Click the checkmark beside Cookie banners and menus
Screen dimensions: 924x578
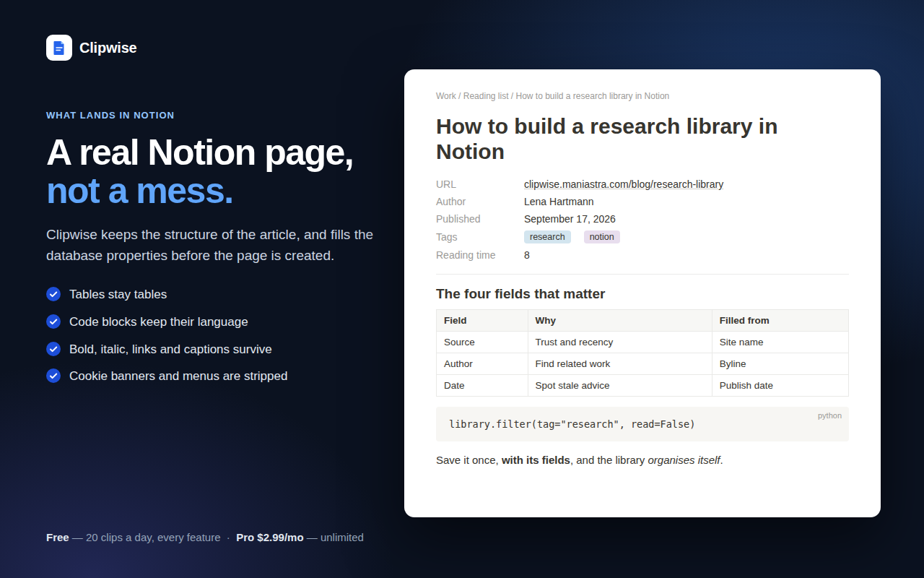pyautogui.click(x=53, y=376)
